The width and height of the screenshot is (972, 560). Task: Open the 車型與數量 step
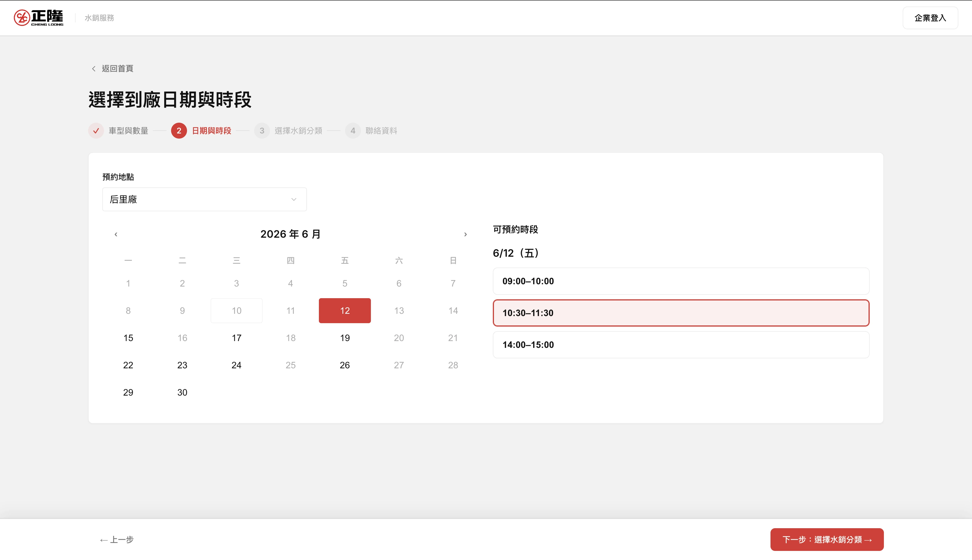coord(128,131)
